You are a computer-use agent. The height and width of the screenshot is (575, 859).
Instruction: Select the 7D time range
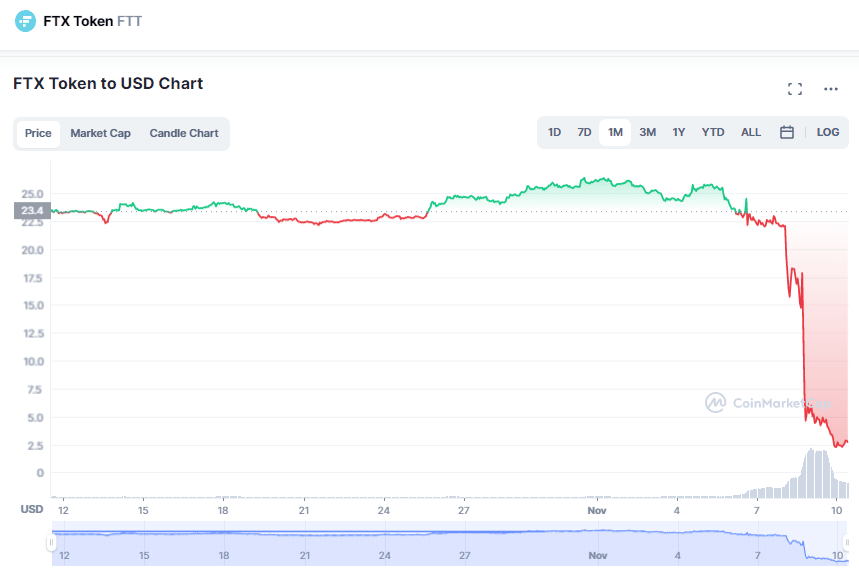point(584,133)
